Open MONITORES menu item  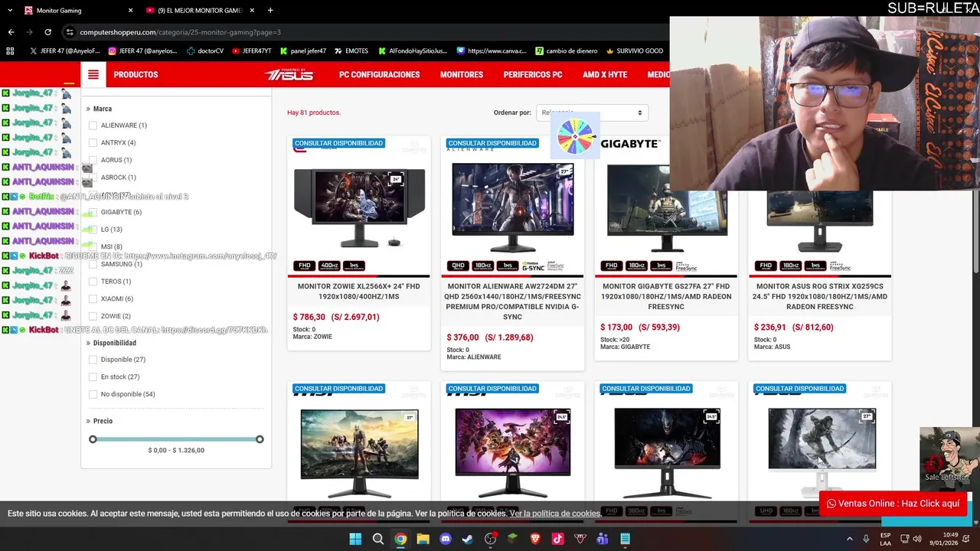(462, 75)
